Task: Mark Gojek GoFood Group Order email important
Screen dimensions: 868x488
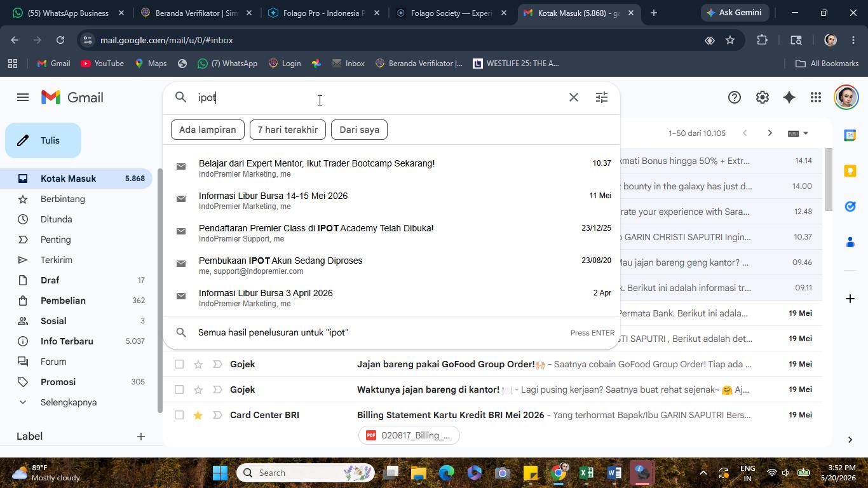Action: pyautogui.click(x=217, y=364)
